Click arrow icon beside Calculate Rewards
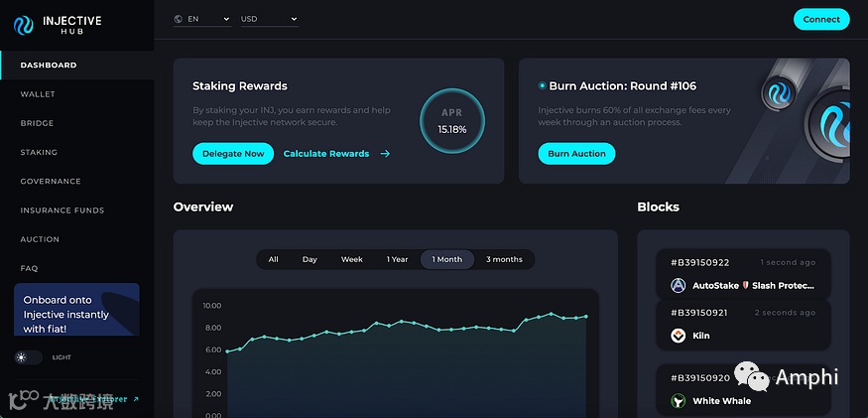Image resolution: width=868 pixels, height=418 pixels. point(385,154)
